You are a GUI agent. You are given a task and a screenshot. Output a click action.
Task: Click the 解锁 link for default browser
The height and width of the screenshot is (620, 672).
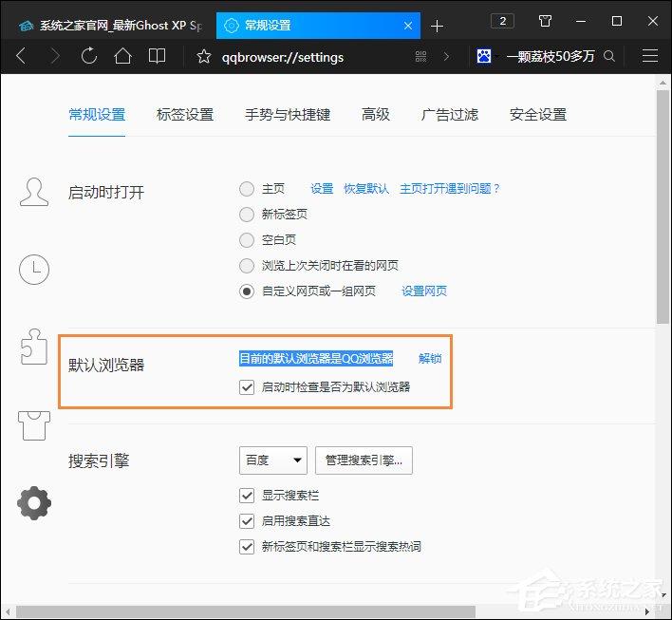coord(430,359)
